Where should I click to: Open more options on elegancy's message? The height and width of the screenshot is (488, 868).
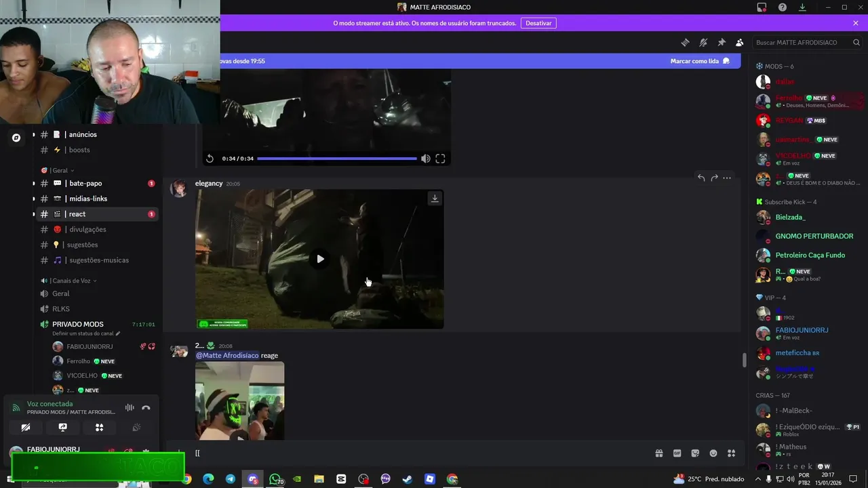coord(727,178)
